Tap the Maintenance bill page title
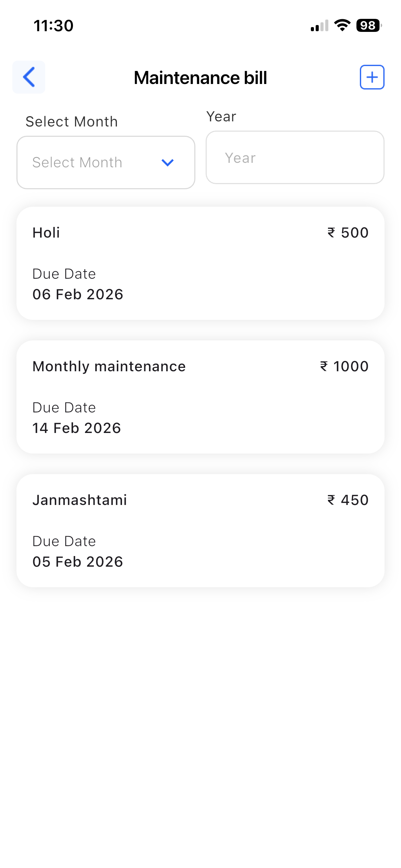Image resolution: width=401 pixels, height=868 pixels. tap(200, 78)
